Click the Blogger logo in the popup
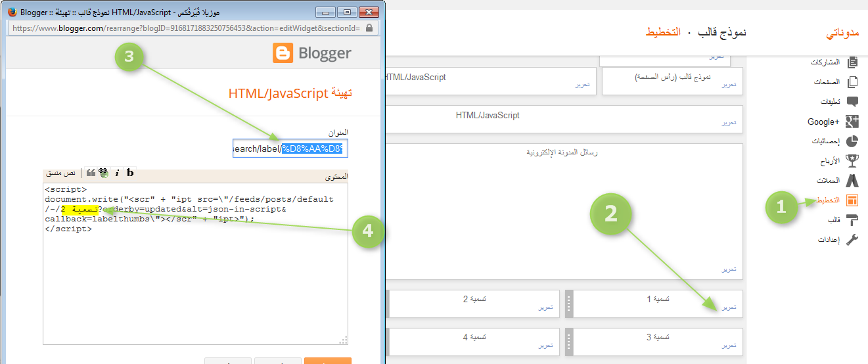Viewport: 868px width, 364px height. click(312, 53)
